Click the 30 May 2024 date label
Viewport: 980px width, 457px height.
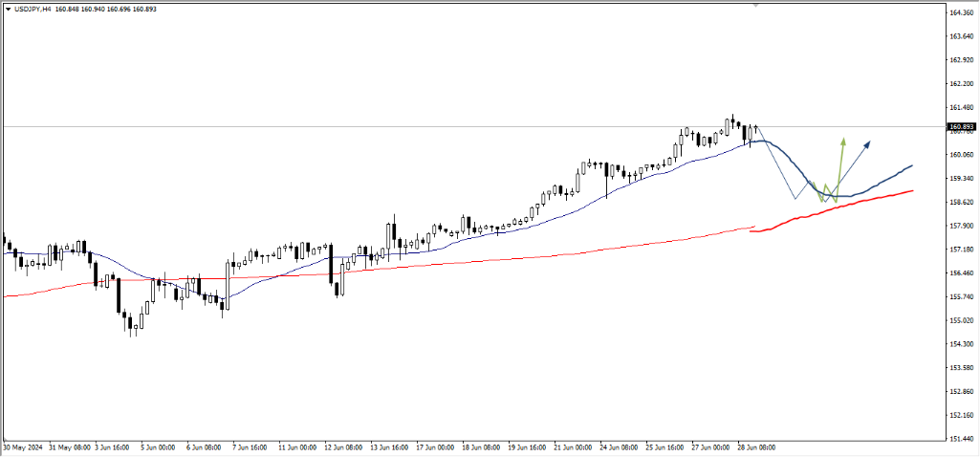pos(21,447)
